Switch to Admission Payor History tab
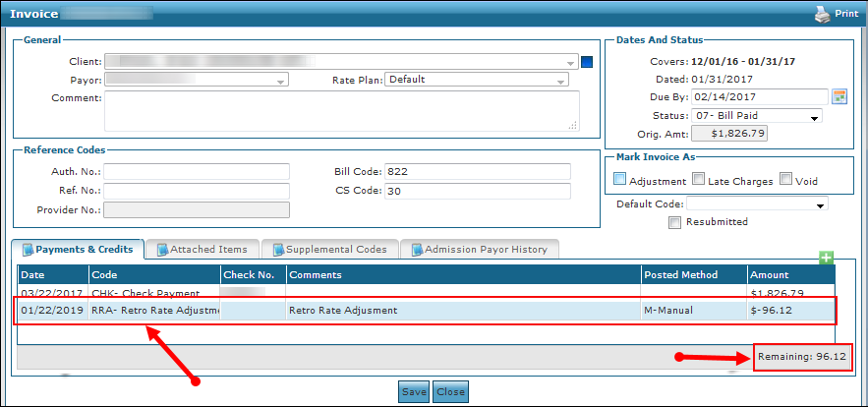This screenshot has height=407, width=868. click(x=480, y=249)
